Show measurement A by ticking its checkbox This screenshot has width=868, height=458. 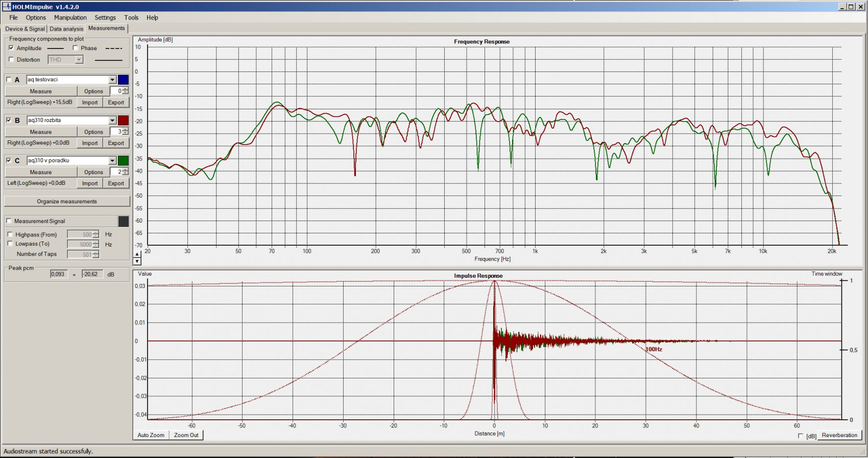[x=9, y=80]
